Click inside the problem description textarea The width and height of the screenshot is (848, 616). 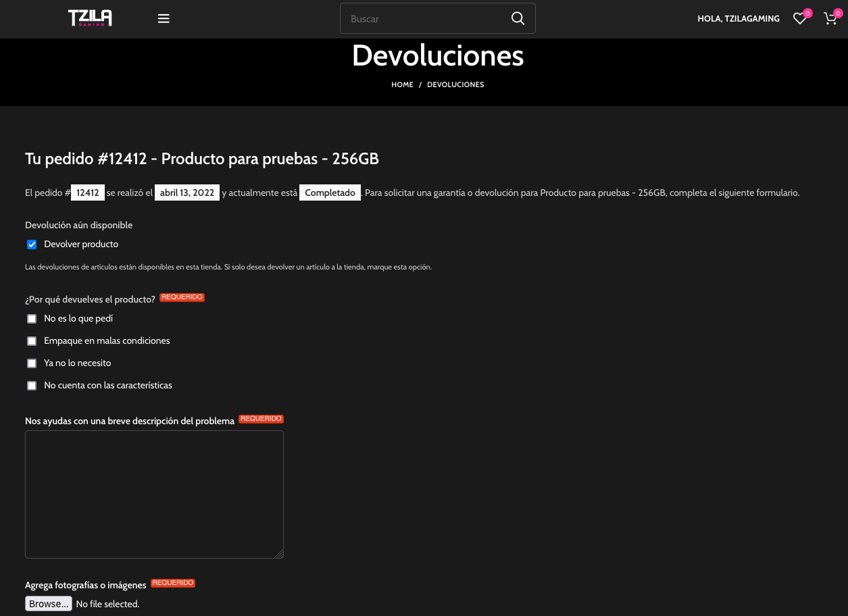tap(154, 494)
